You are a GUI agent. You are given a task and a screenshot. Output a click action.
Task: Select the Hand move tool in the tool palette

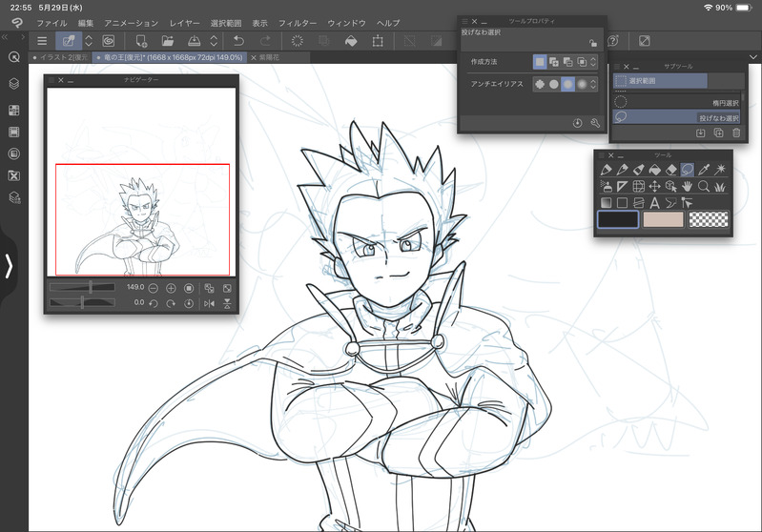(x=688, y=186)
